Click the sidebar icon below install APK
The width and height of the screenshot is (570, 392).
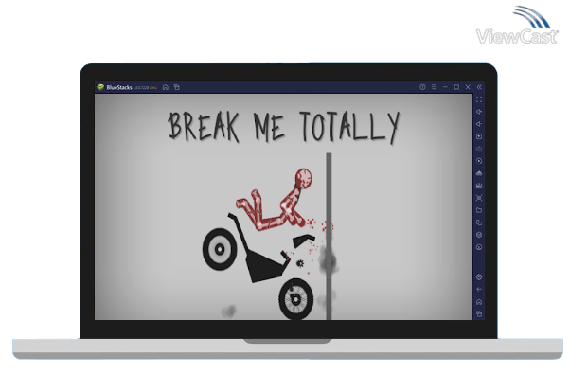(x=479, y=186)
